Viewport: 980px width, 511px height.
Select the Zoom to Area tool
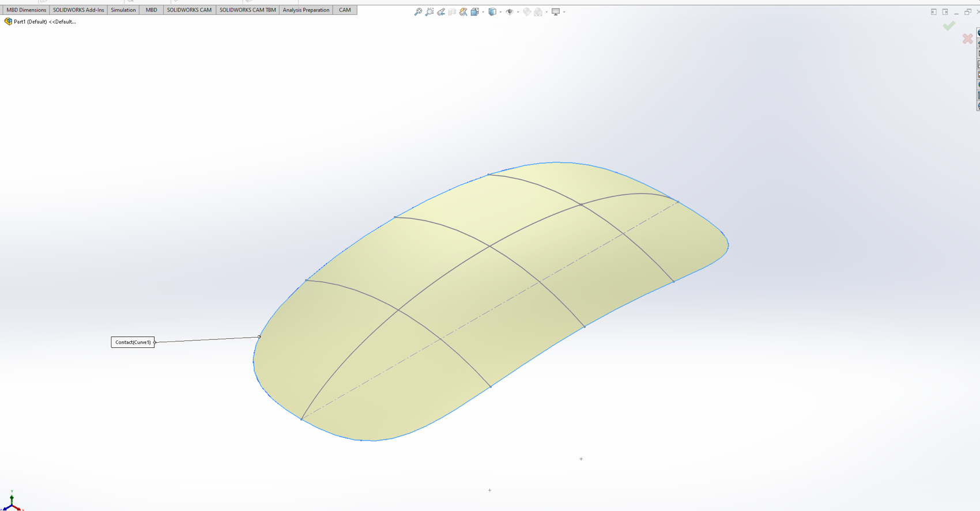(429, 12)
